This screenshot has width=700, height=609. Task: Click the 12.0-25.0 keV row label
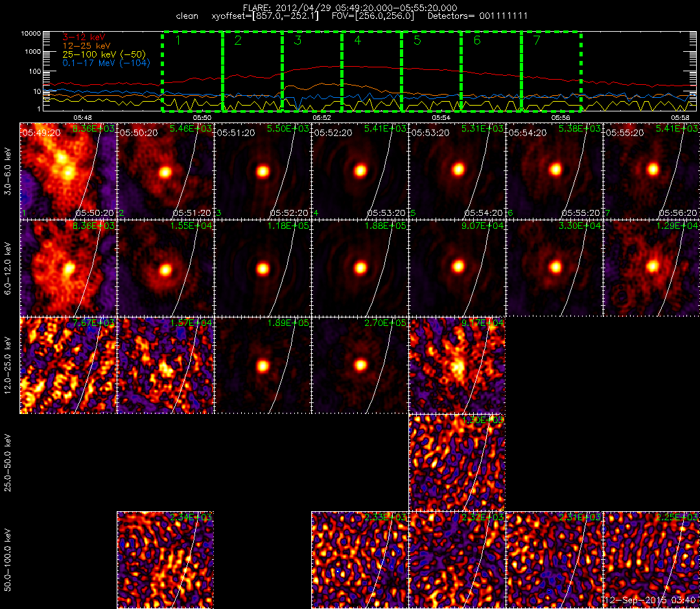(x=8, y=366)
